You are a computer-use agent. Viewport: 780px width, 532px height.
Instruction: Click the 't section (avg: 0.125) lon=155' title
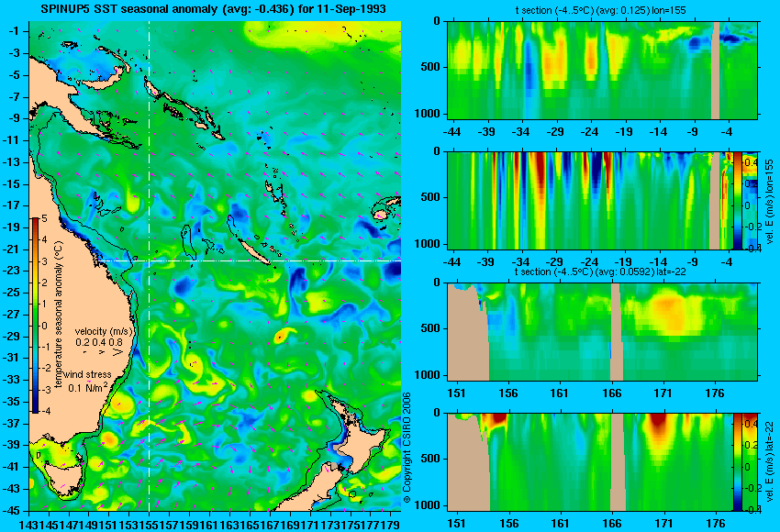tap(600, 10)
